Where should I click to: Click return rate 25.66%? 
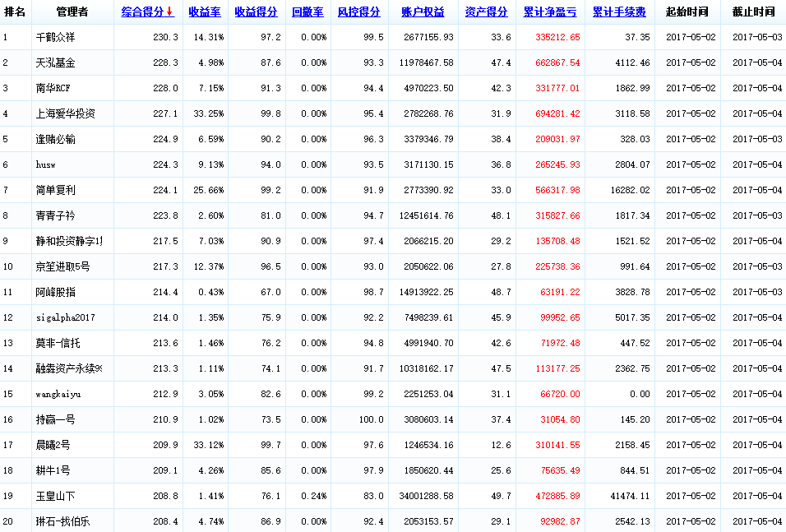[x=209, y=190]
